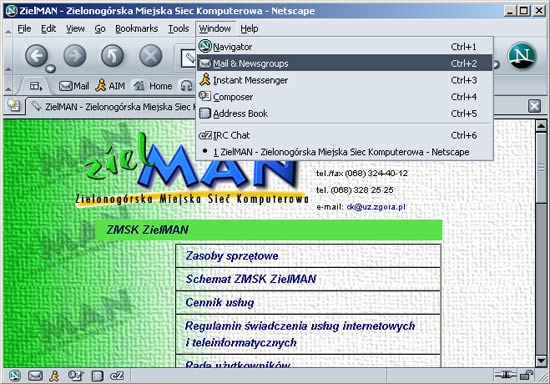
Task: Click the vertical scrollbar thumb
Action: point(541,168)
